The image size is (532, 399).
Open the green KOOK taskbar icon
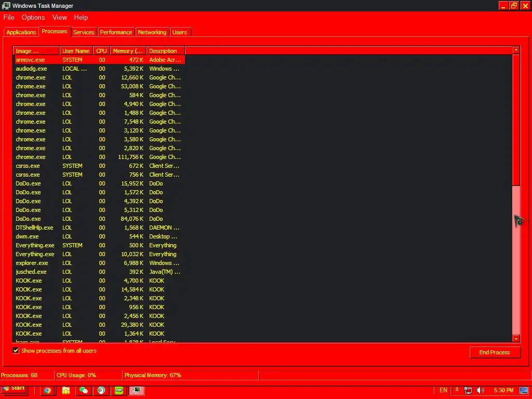click(119, 391)
